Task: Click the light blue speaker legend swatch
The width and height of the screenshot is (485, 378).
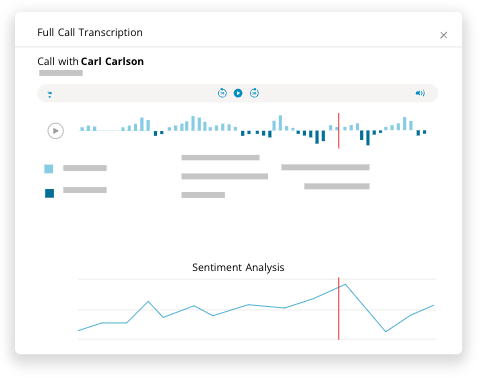Action: click(49, 169)
